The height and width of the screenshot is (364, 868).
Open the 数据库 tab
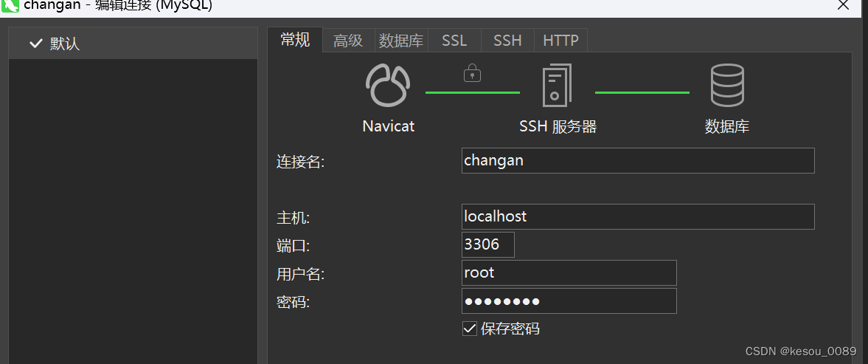400,41
